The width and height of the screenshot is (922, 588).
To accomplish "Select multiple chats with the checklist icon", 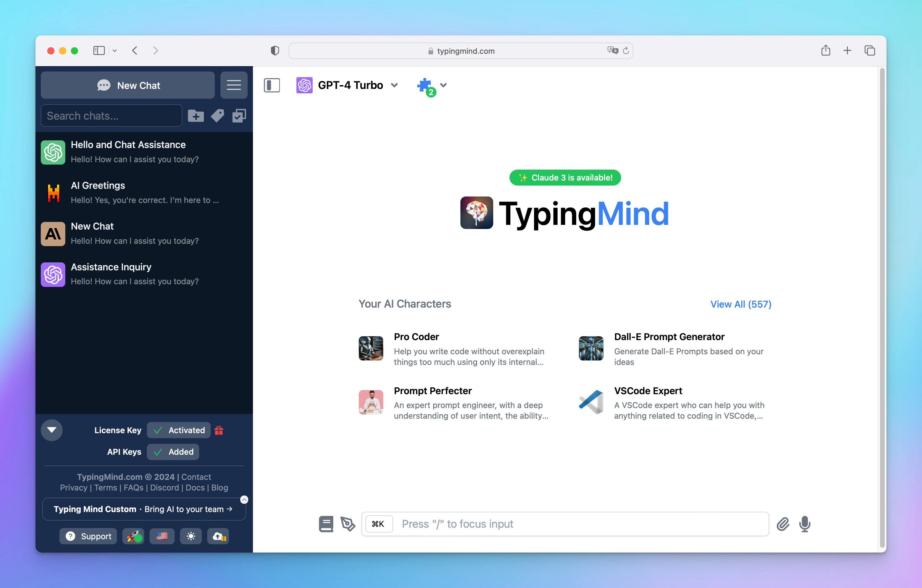I will pos(239,116).
